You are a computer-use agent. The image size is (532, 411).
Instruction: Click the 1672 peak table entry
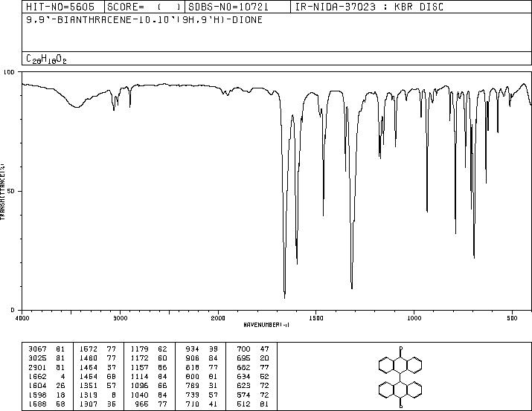point(89,349)
